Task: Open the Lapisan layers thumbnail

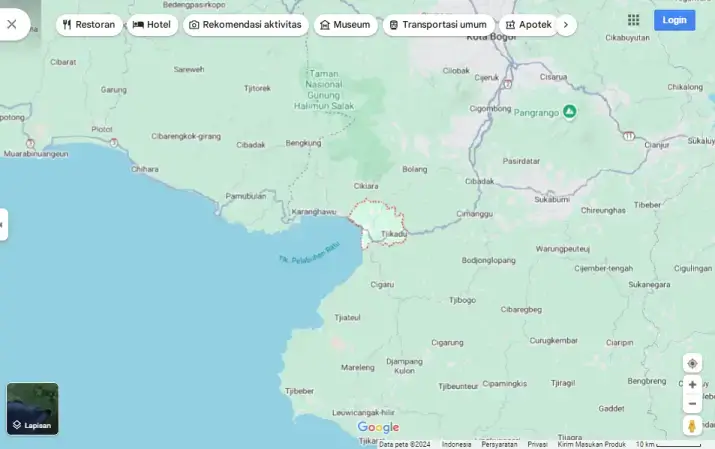Action: (32, 409)
